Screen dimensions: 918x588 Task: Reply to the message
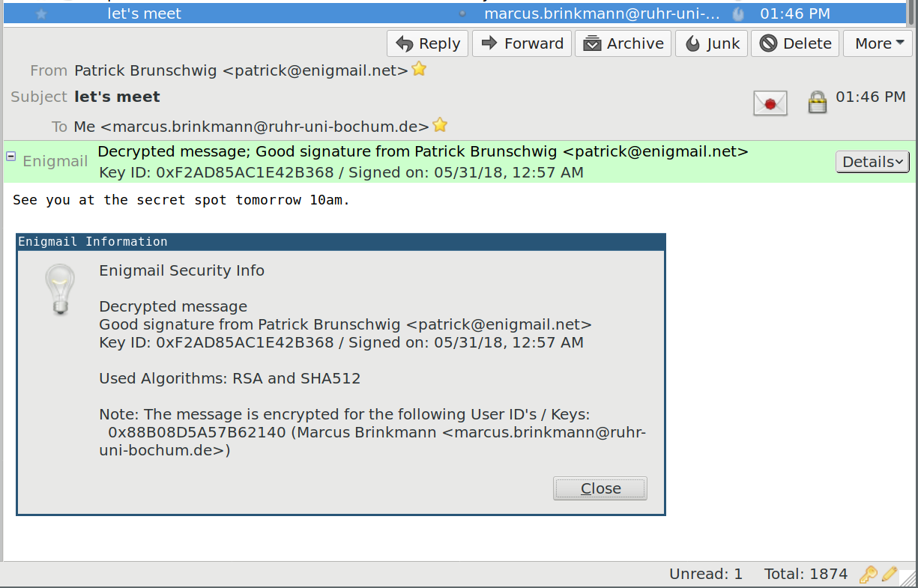click(x=428, y=43)
